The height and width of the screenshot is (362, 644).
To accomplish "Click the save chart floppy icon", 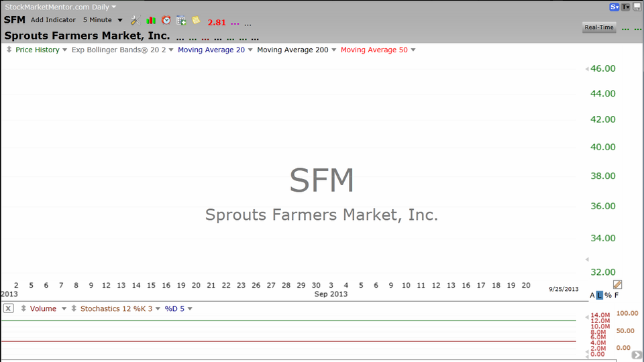I will [637, 7].
